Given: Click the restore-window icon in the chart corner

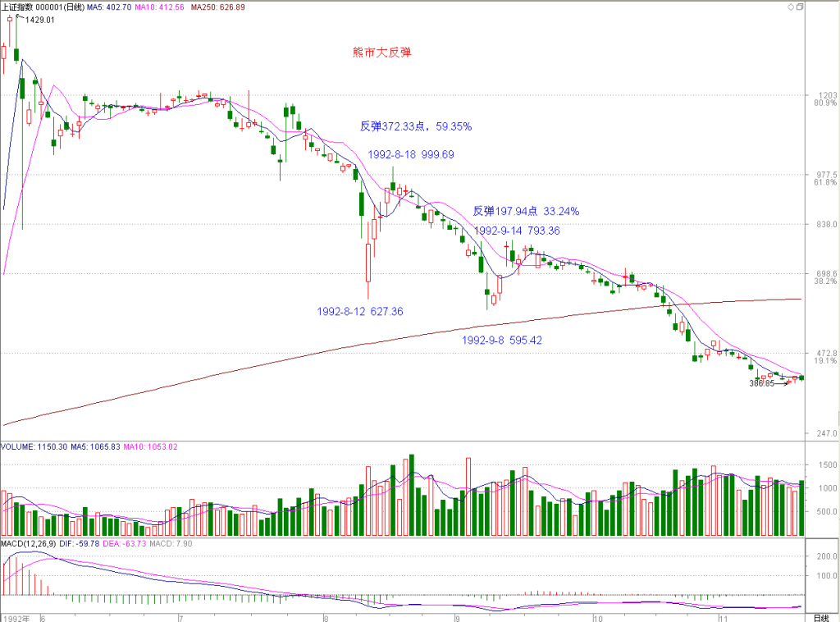Looking at the screenshot, I should (800, 7).
